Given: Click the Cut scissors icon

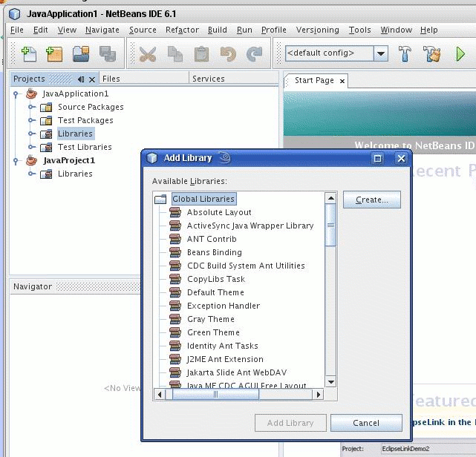Looking at the screenshot, I should 148,54.
